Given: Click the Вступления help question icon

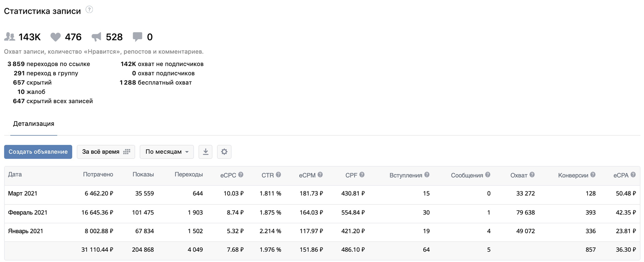Looking at the screenshot, I should pyautogui.click(x=427, y=175).
